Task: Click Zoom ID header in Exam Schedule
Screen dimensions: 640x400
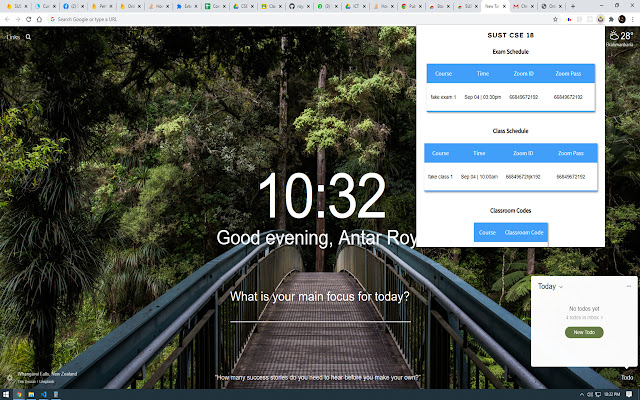Action: click(524, 74)
